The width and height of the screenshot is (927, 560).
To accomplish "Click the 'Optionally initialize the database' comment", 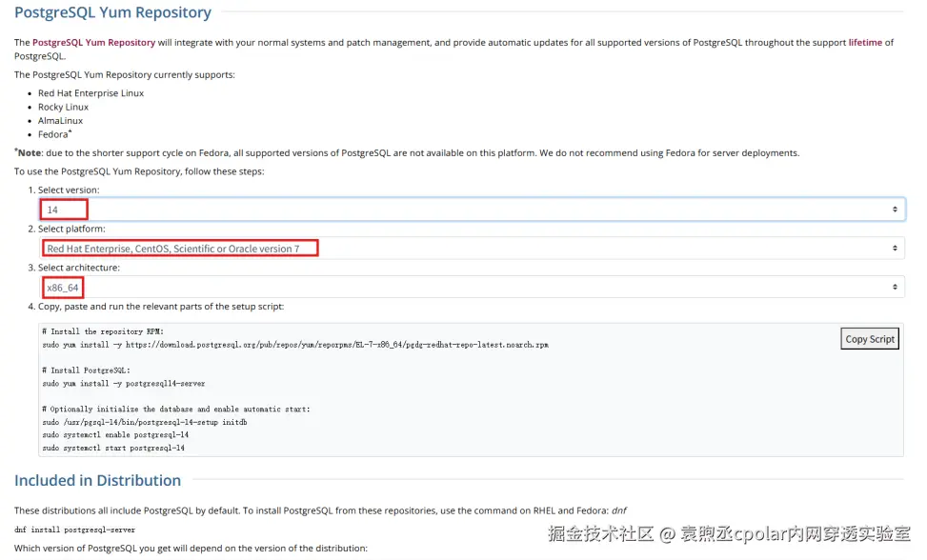I will click(176, 409).
